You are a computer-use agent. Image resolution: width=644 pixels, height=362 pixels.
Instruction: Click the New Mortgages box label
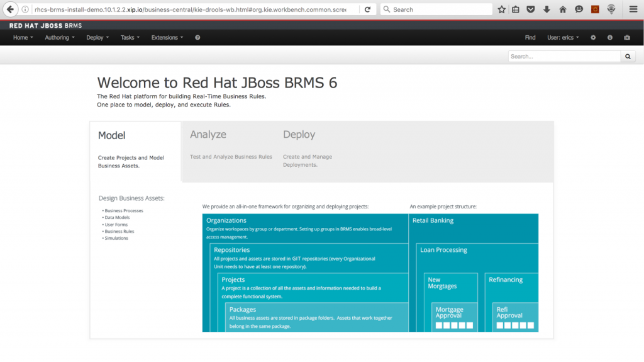pos(442,283)
